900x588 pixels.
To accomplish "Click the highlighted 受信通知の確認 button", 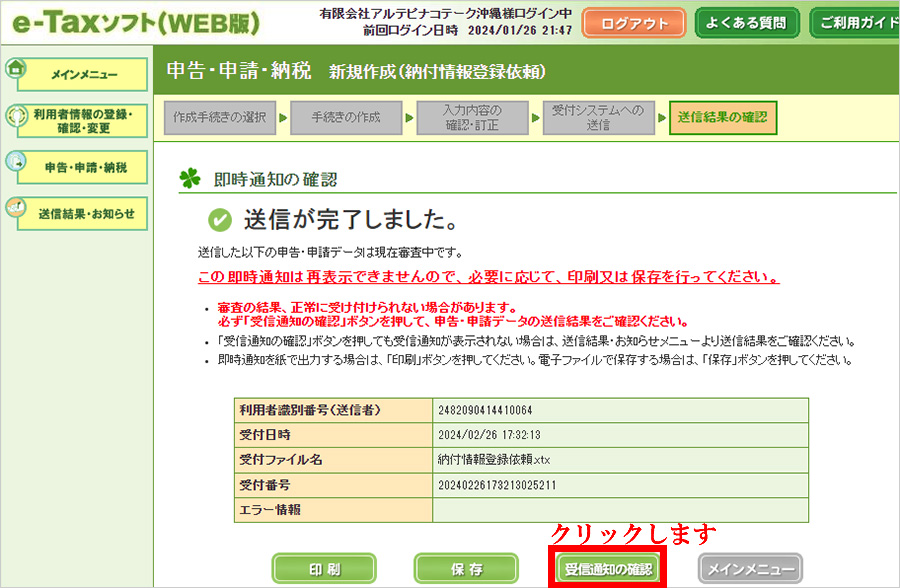I will (x=608, y=567).
